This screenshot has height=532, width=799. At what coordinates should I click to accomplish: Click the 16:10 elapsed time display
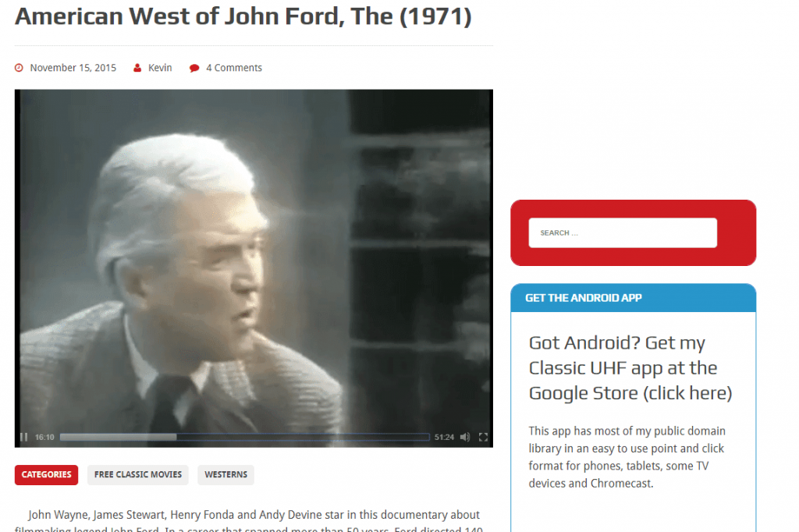pyautogui.click(x=44, y=437)
